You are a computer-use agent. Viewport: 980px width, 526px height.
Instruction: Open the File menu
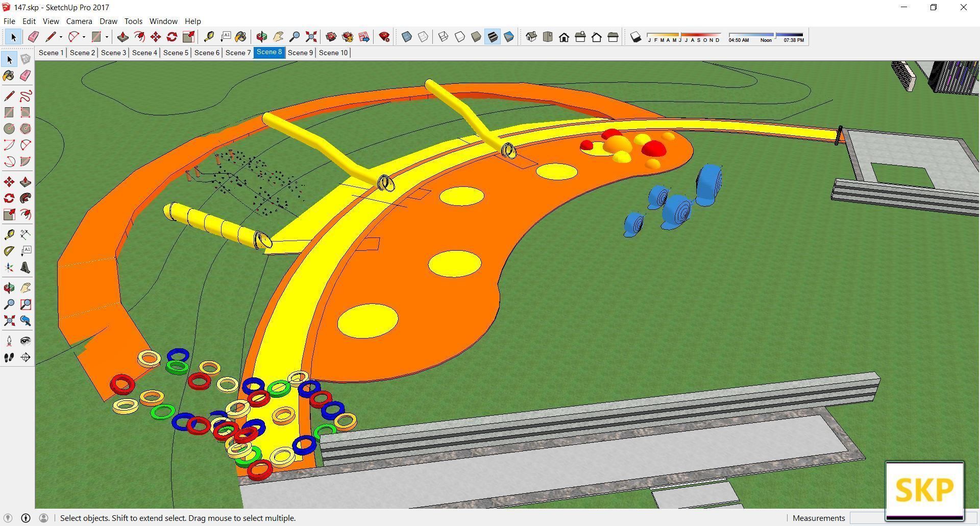tap(9, 21)
